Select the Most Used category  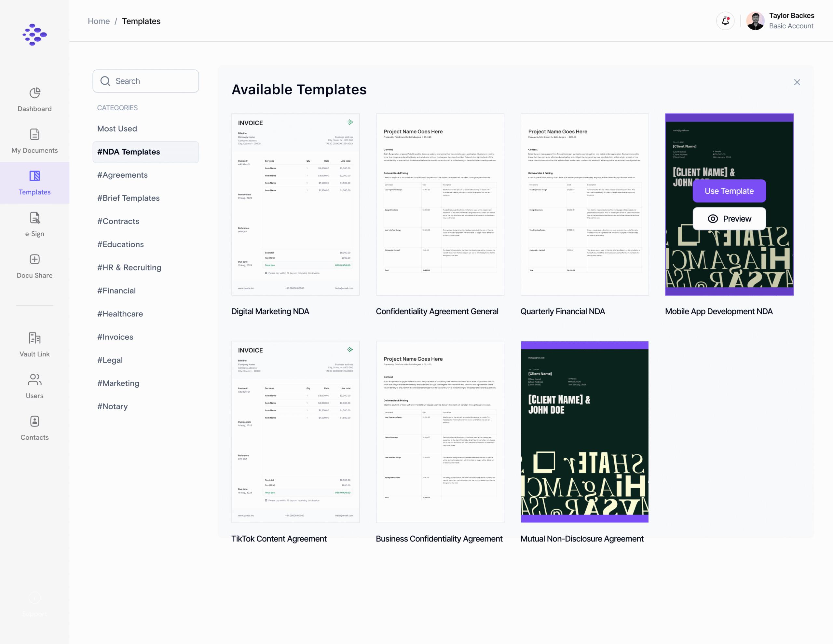click(117, 129)
